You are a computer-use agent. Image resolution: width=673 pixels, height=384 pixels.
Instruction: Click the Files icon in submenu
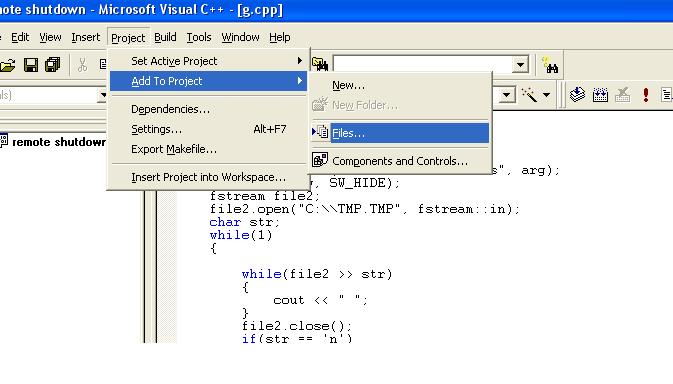[322, 133]
